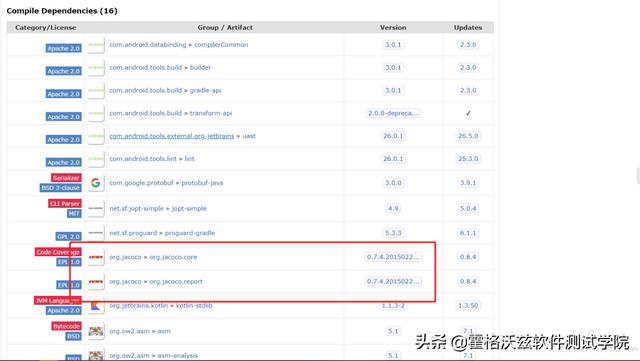Click the Serializer category tag
The image size is (640, 361).
pos(66,178)
